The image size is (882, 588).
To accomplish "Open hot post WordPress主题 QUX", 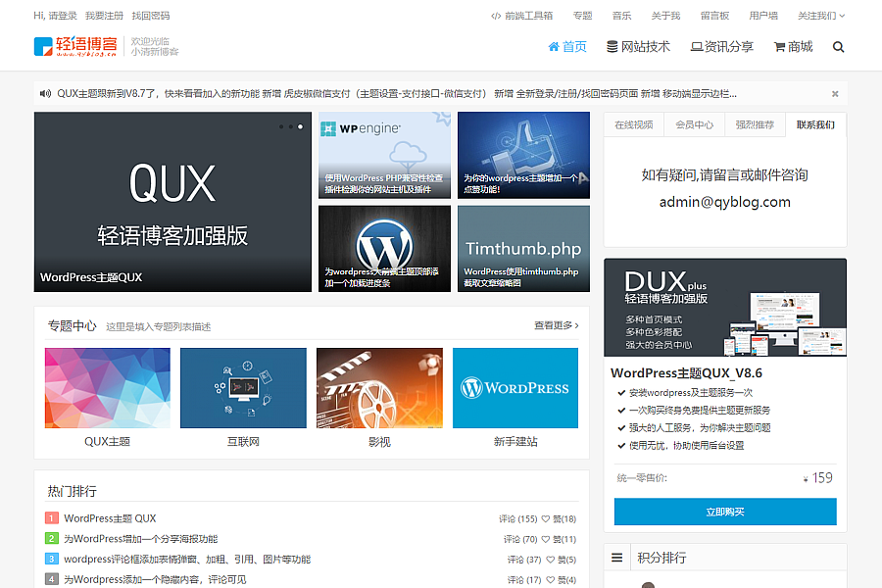I will [110, 518].
